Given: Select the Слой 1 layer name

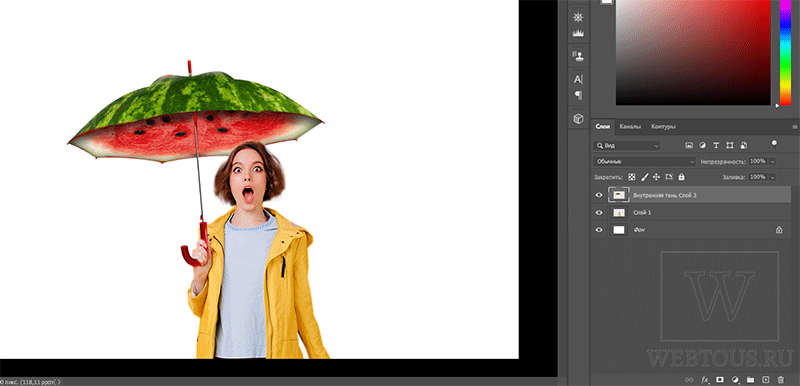Looking at the screenshot, I should [642, 213].
